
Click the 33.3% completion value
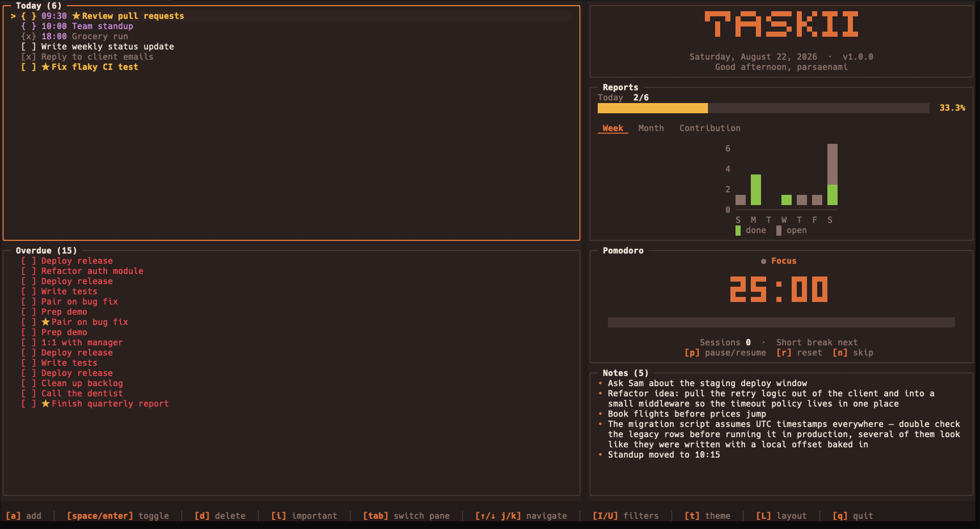(x=952, y=108)
